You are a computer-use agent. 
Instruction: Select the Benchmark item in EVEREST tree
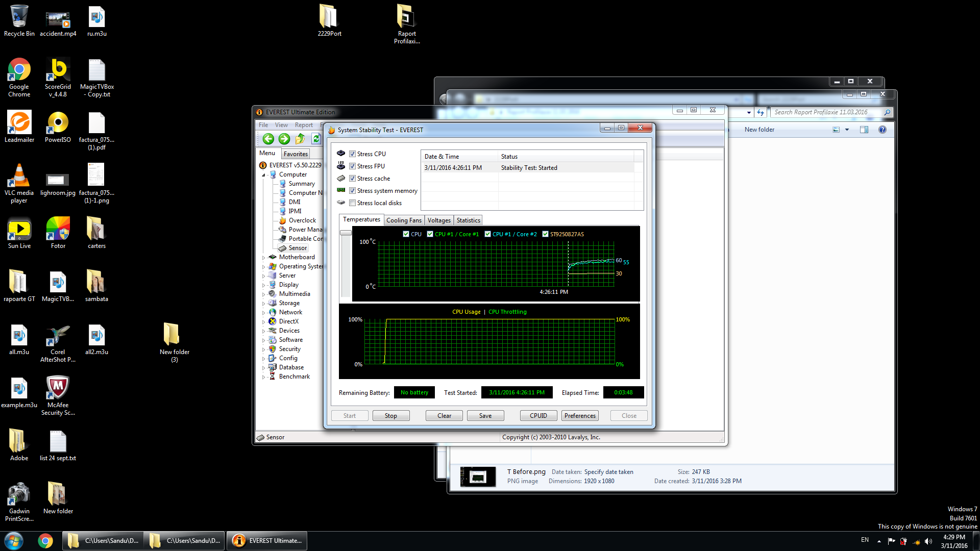(x=295, y=377)
